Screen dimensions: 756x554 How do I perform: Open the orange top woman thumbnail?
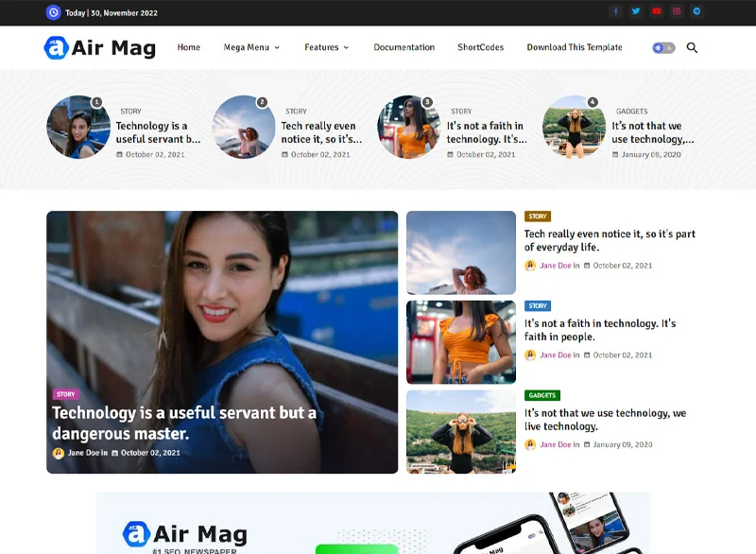click(461, 342)
